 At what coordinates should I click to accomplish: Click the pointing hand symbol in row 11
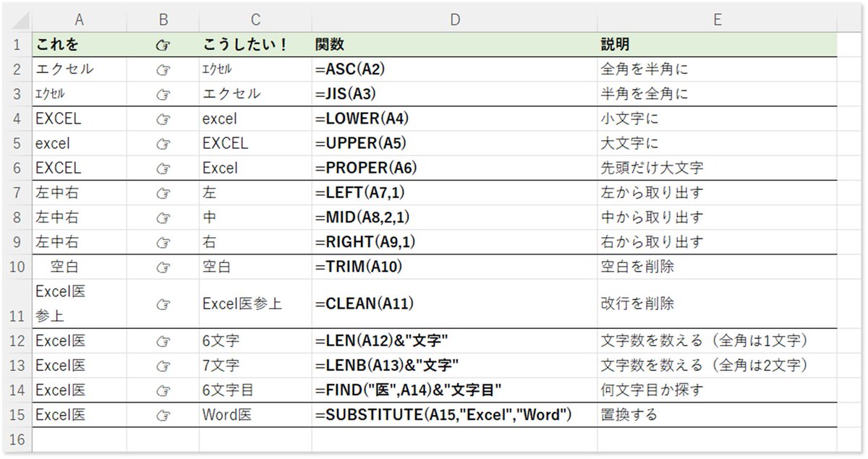click(x=163, y=304)
